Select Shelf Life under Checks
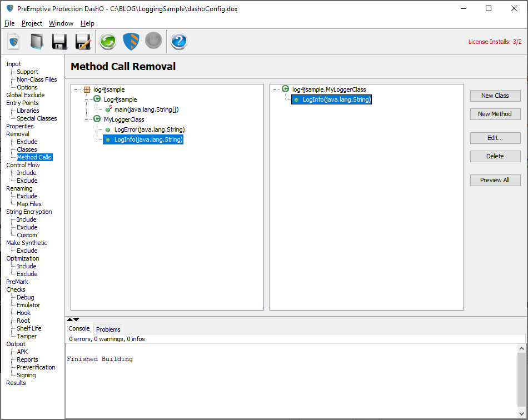Viewport: 528px width, 420px height. tap(29, 328)
